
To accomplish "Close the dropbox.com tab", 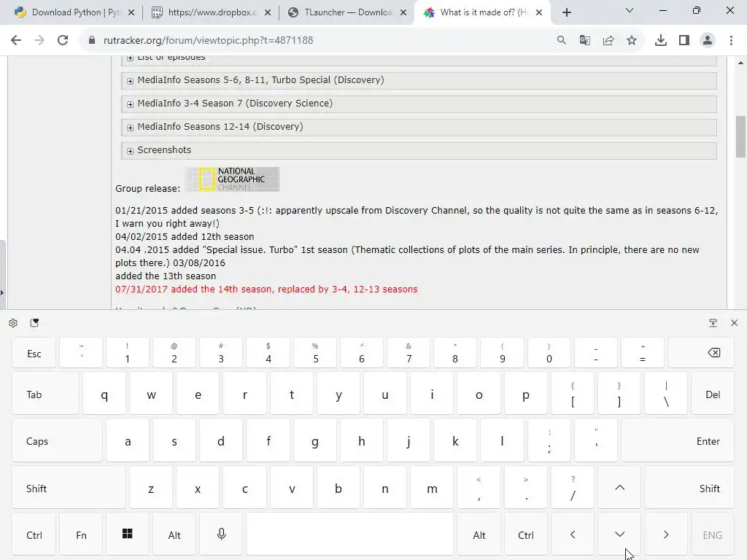I will 268,12.
